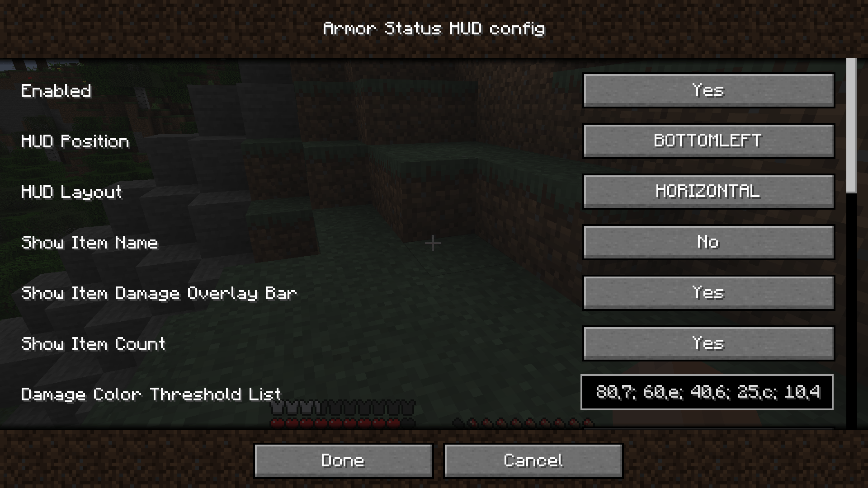This screenshot has height=488, width=868.
Task: Click the HUD Layout HORIZONTAL icon
Action: pyautogui.click(x=709, y=191)
